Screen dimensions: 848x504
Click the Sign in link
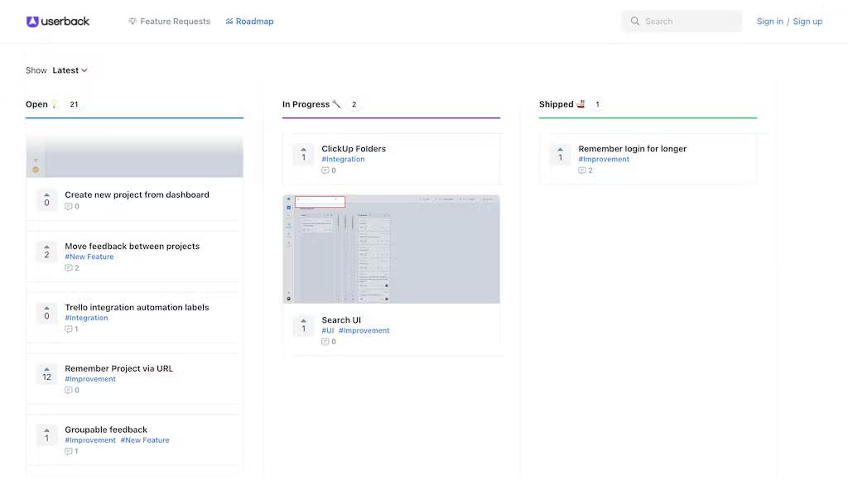tap(769, 22)
